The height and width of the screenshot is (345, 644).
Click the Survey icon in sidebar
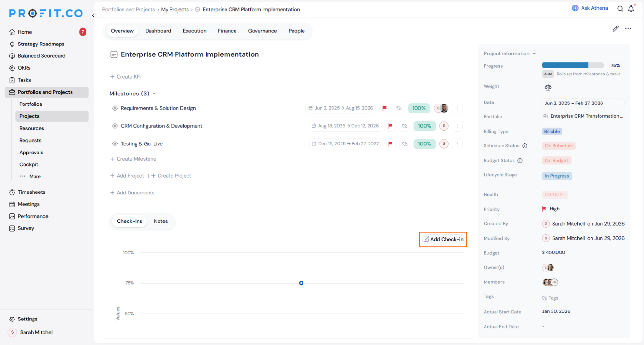point(12,228)
